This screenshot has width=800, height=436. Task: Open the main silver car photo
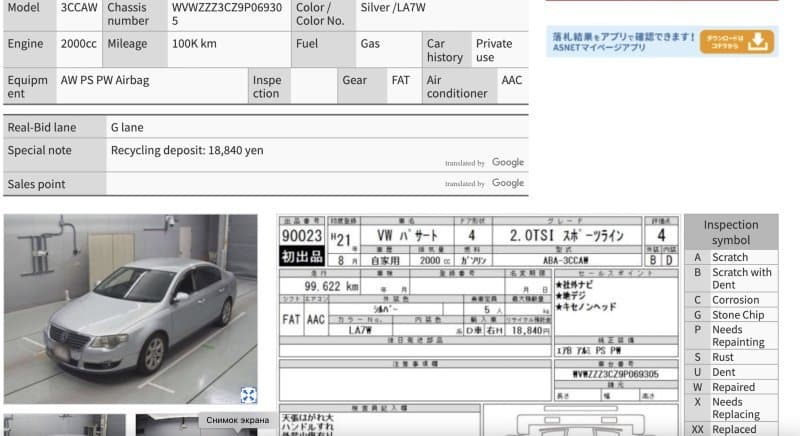[x=131, y=309]
